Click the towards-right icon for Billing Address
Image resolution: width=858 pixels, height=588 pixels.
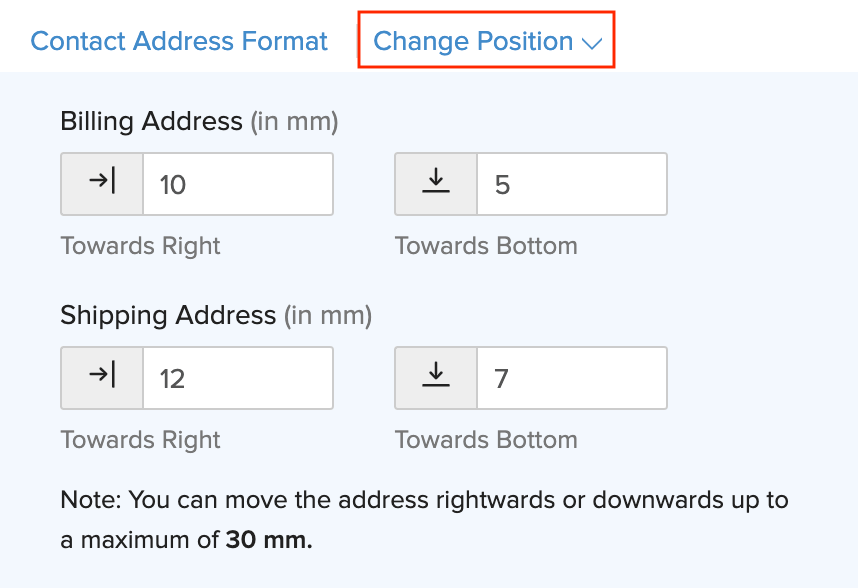coord(101,184)
